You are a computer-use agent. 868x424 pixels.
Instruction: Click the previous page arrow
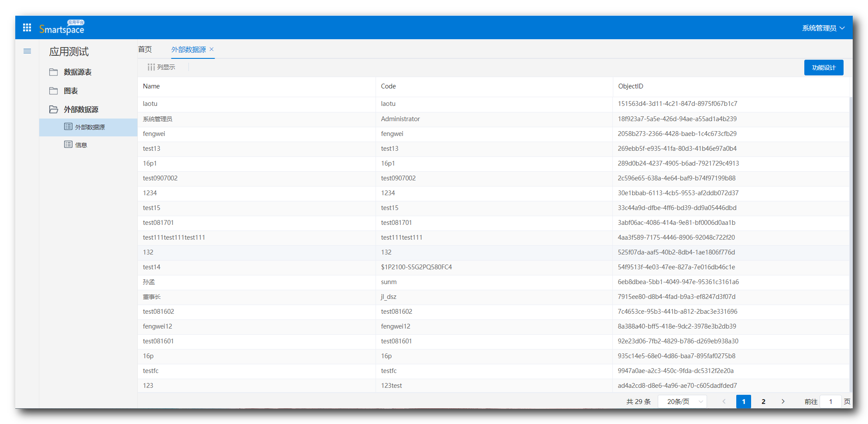(724, 401)
